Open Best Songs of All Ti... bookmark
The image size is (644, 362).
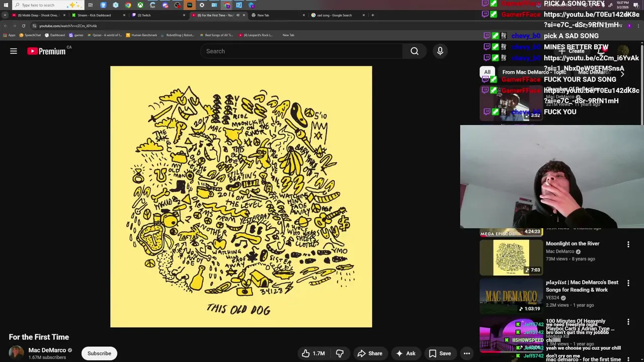[x=216, y=35]
